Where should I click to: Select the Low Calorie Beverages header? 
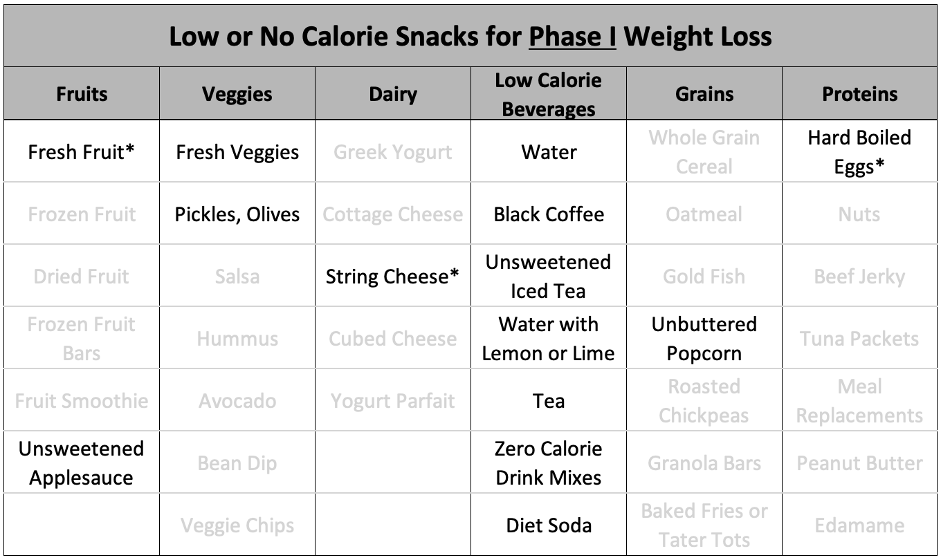(549, 94)
